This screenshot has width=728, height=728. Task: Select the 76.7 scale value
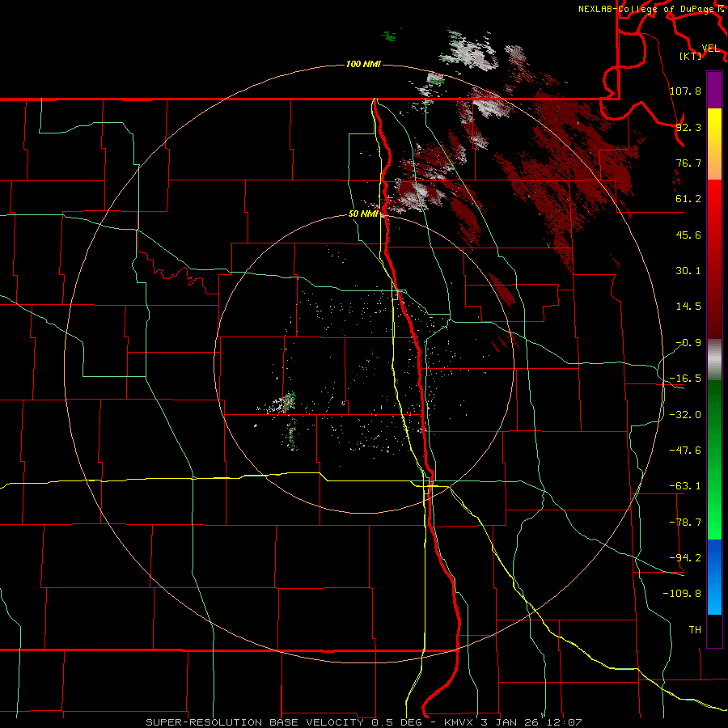point(688,163)
